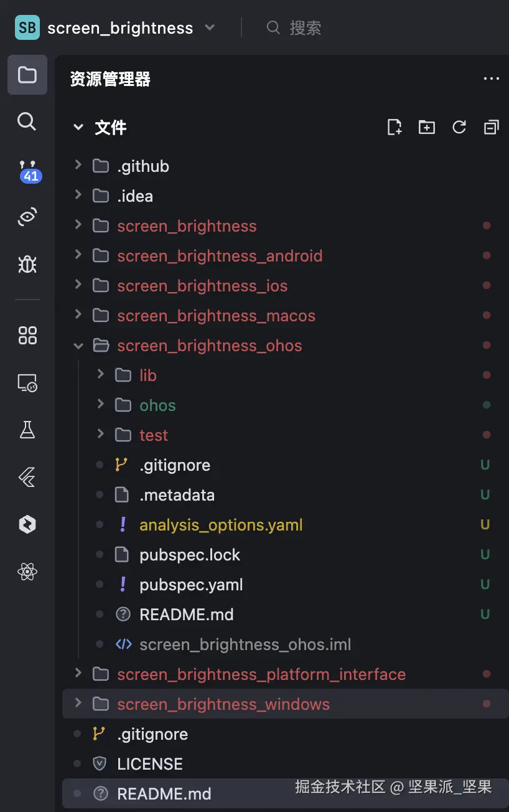Expand the .github folder
The height and width of the screenshot is (812, 509).
[x=78, y=166]
